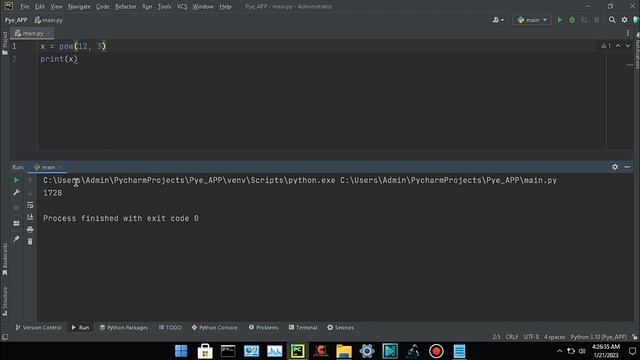The height and width of the screenshot is (360, 640).
Task: Close the main tab in Run panel
Action: 60,167
